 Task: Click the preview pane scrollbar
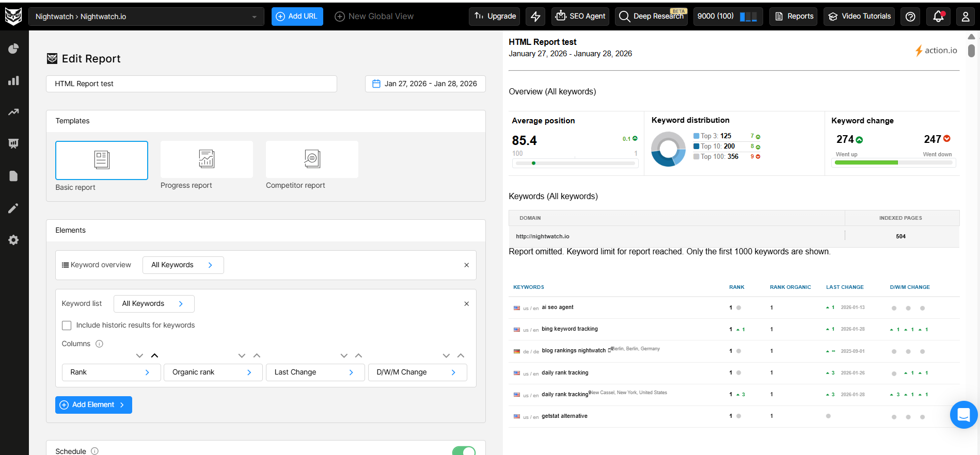(971, 51)
